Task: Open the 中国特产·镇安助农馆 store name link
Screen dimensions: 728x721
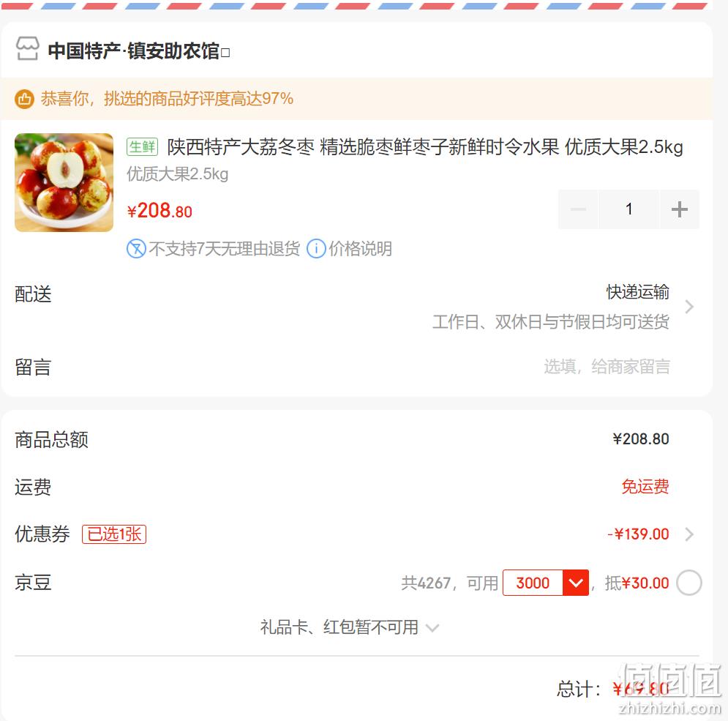Action: pos(134,51)
